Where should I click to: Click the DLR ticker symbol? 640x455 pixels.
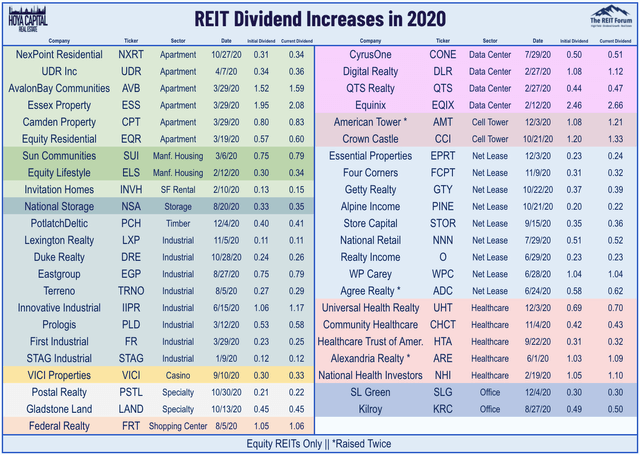[443, 71]
